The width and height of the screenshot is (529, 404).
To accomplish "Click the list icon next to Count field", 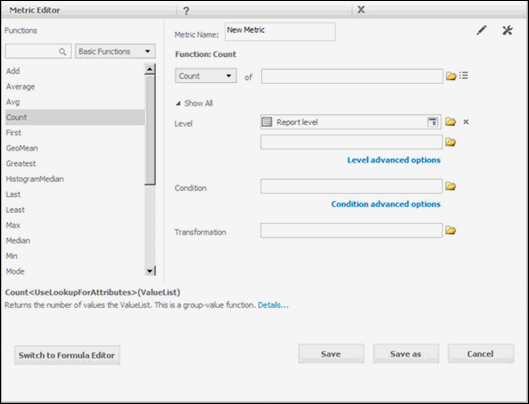I will pyautogui.click(x=464, y=75).
